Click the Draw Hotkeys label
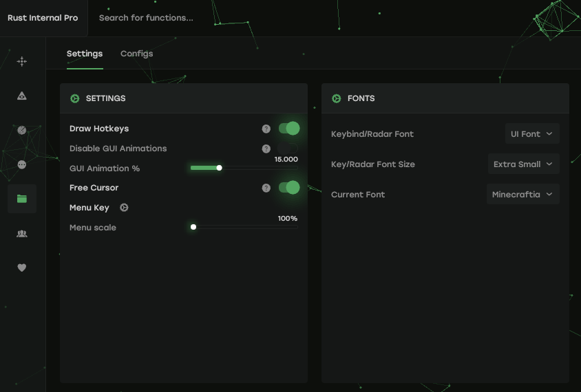Viewport: 581px width, 392px height. pyautogui.click(x=99, y=129)
